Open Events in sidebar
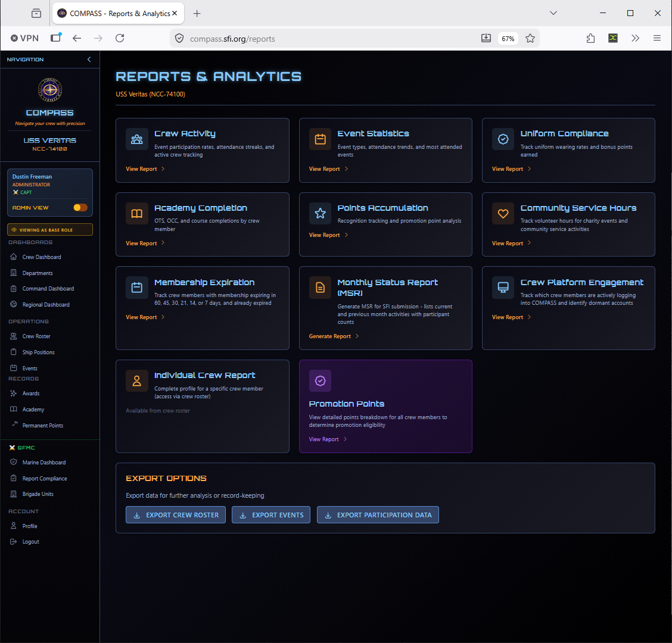672x643 pixels. (30, 369)
